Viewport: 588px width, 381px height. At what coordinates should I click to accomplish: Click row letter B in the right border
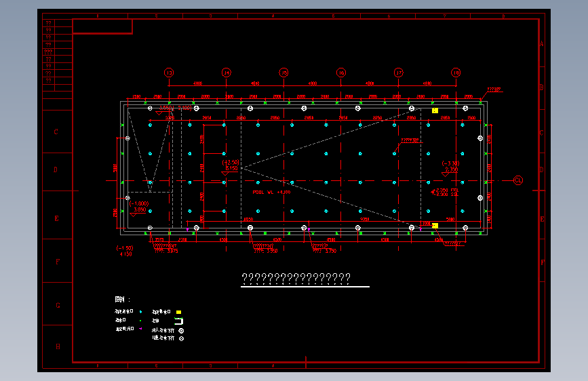pos(541,87)
